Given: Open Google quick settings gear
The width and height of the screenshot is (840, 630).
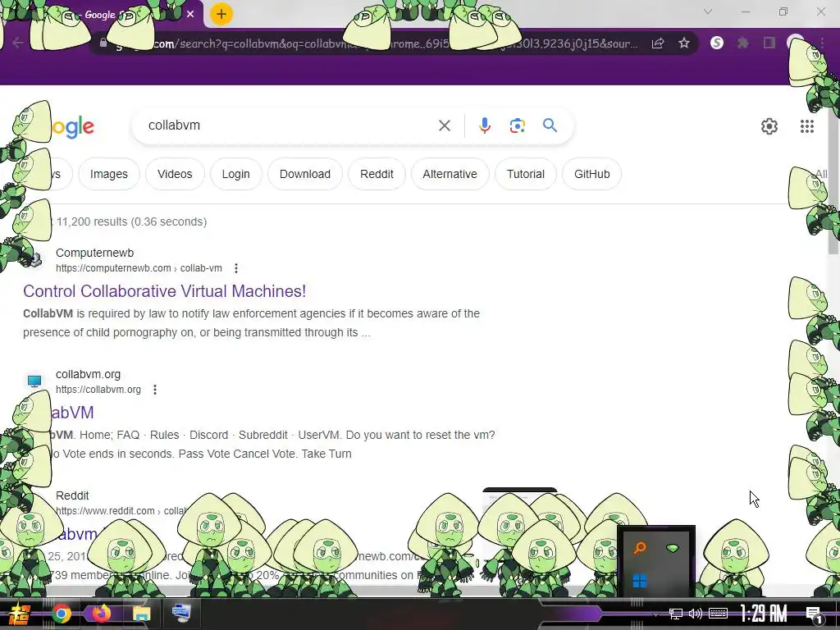Looking at the screenshot, I should tap(769, 126).
